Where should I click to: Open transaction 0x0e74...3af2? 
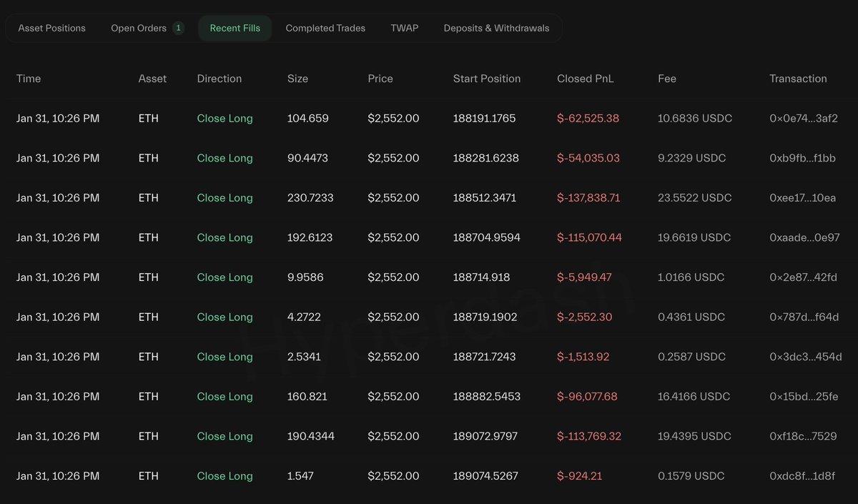[x=803, y=119]
